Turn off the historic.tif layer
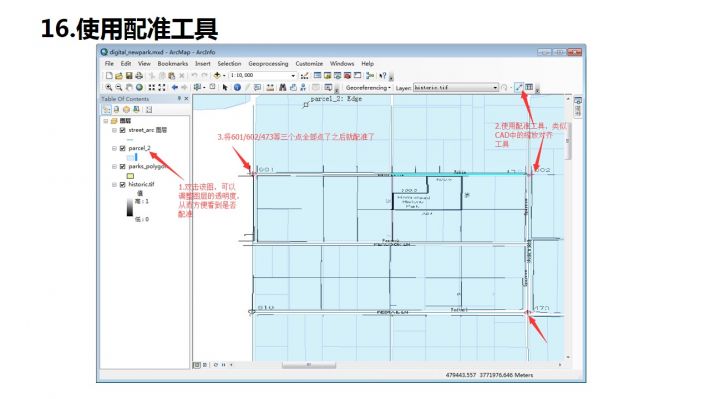 (122, 184)
